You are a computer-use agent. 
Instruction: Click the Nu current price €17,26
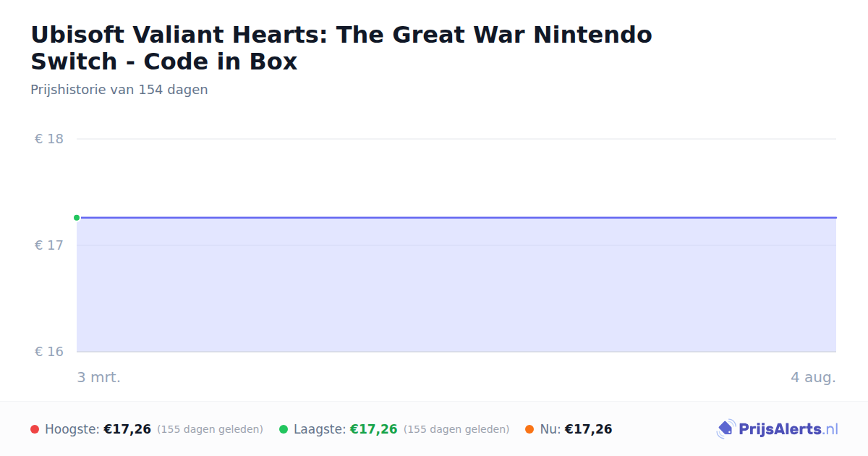tap(588, 429)
